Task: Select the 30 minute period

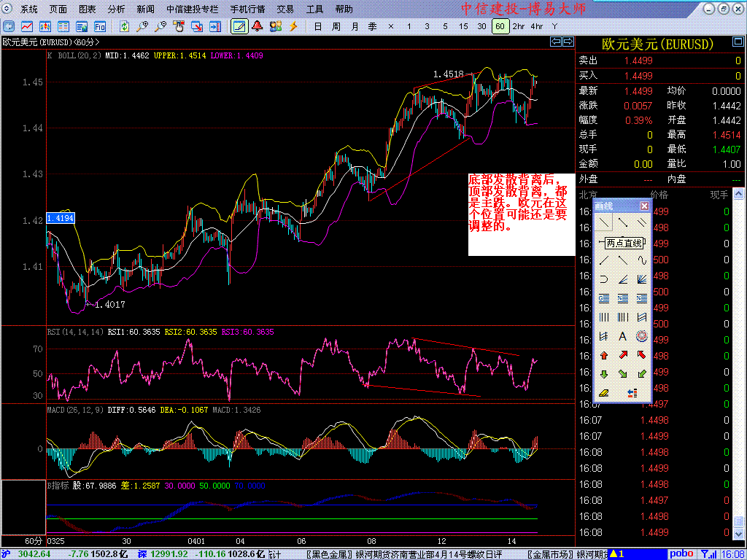Action: (x=481, y=27)
